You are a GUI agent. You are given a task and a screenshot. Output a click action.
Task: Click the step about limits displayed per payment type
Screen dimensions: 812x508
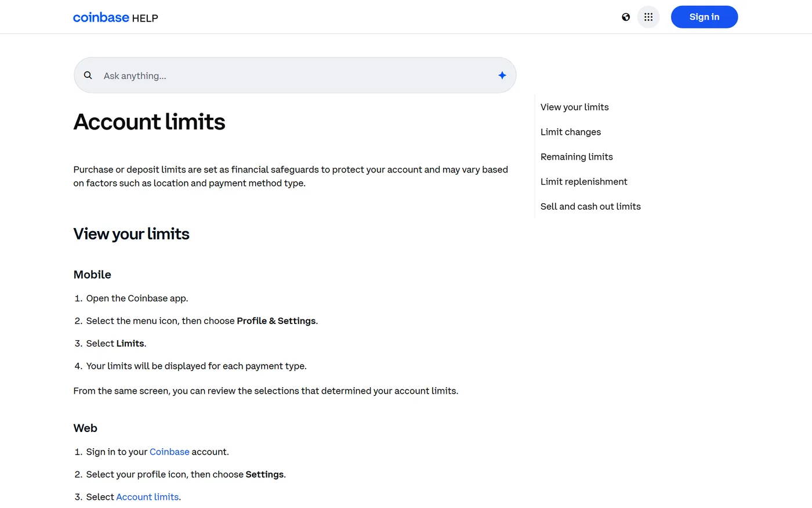tap(196, 366)
